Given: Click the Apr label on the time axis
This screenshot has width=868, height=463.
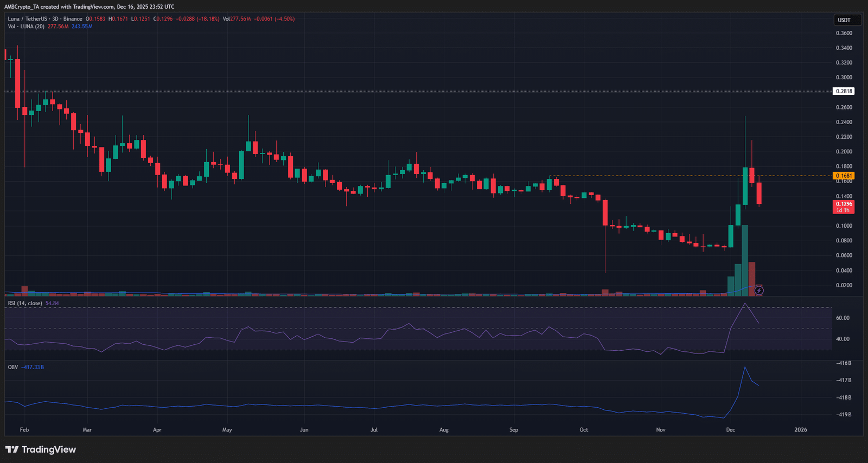Looking at the screenshot, I should click(x=157, y=430).
